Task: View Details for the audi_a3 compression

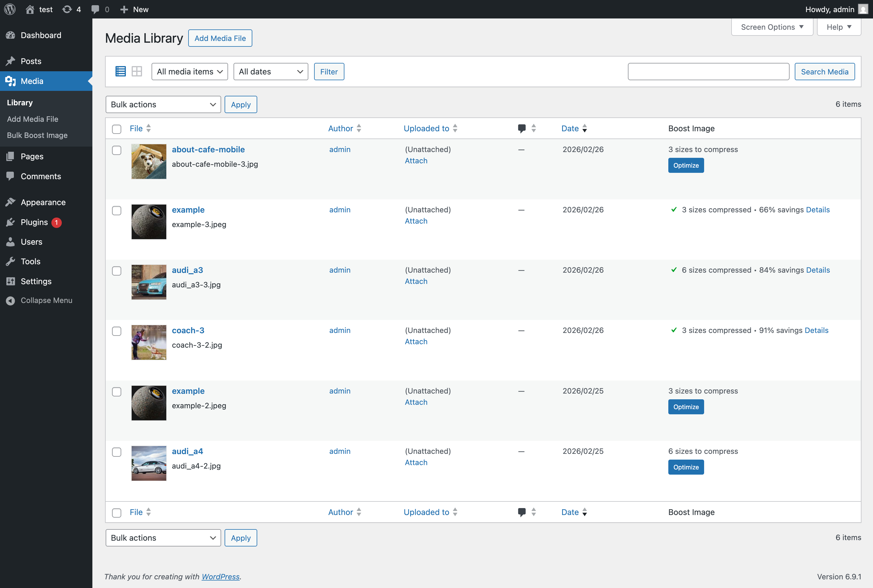Action: [818, 270]
